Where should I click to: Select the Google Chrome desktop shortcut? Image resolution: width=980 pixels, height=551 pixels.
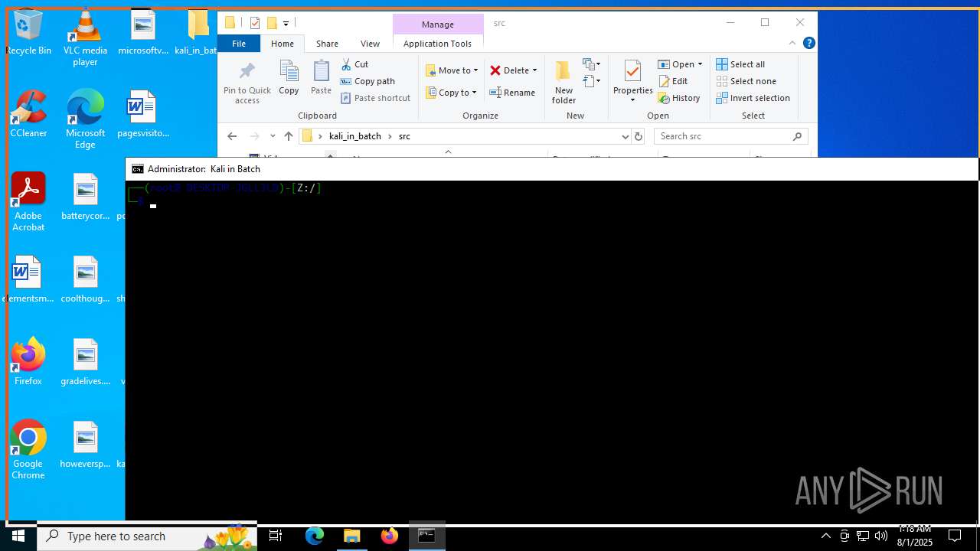28,450
